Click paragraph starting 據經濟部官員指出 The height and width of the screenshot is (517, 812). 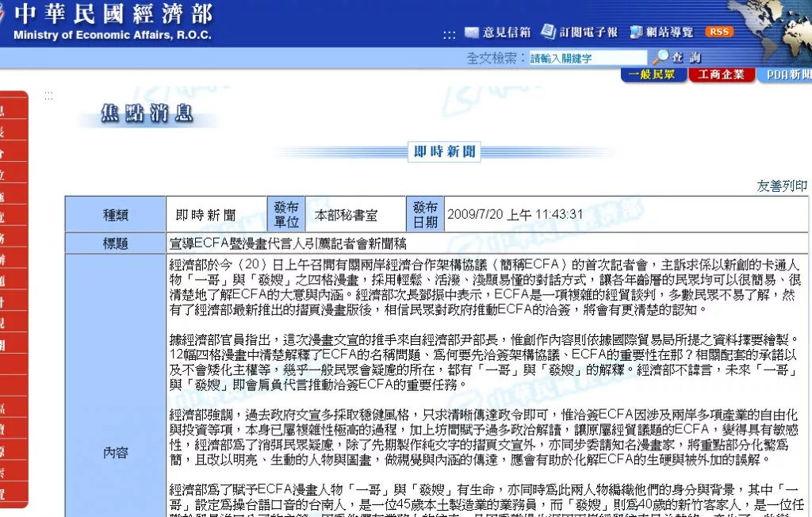click(x=484, y=362)
